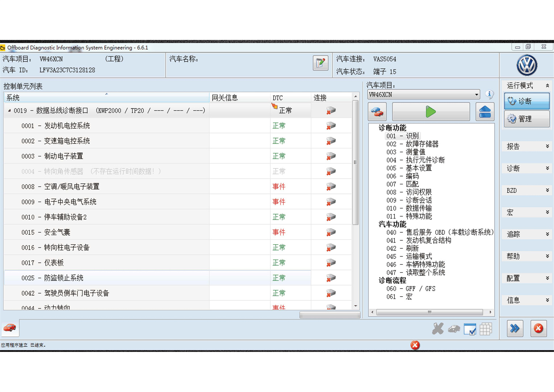Expand the 帮助 side menu section
The height and width of the screenshot is (392, 554).
click(x=527, y=256)
